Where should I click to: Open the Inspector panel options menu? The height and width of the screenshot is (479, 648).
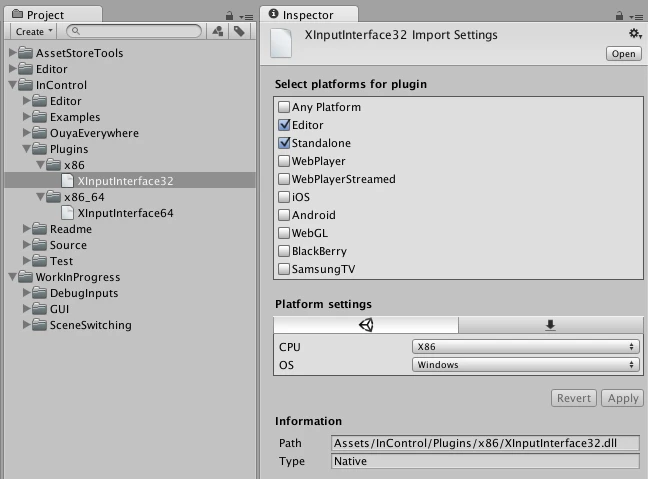[636, 17]
